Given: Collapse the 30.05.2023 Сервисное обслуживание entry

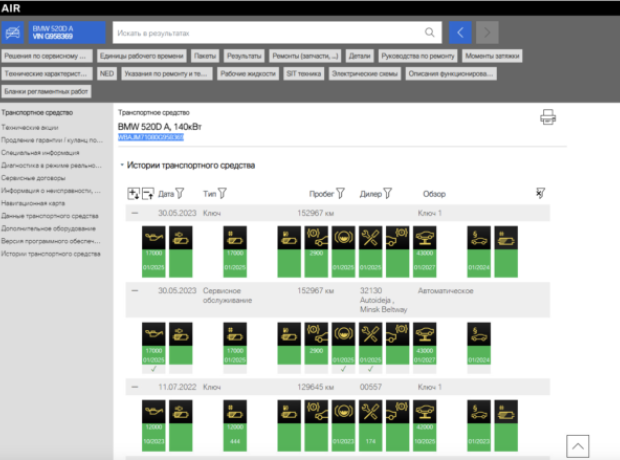Looking at the screenshot, I should click(135, 290).
